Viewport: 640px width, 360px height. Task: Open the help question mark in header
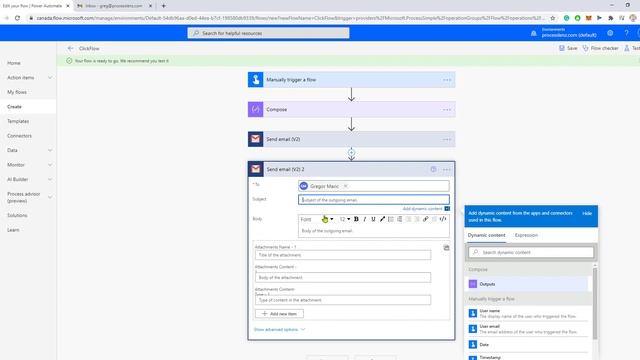coord(626,33)
